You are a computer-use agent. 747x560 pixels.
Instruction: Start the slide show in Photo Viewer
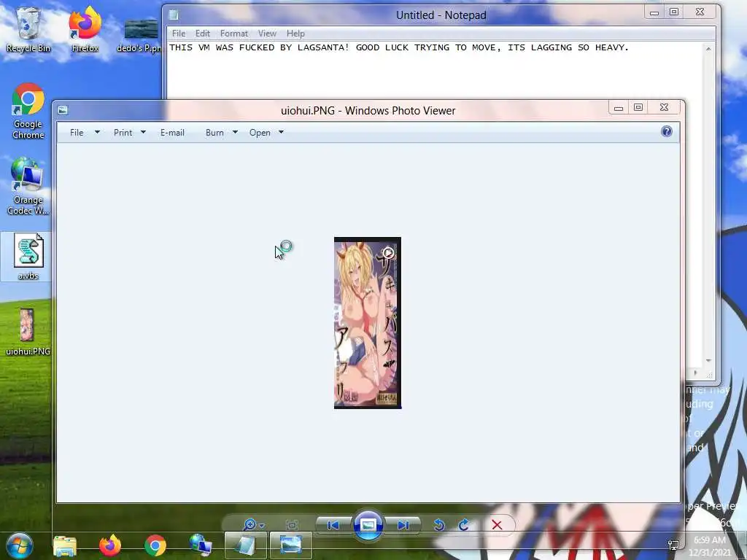[x=368, y=525]
